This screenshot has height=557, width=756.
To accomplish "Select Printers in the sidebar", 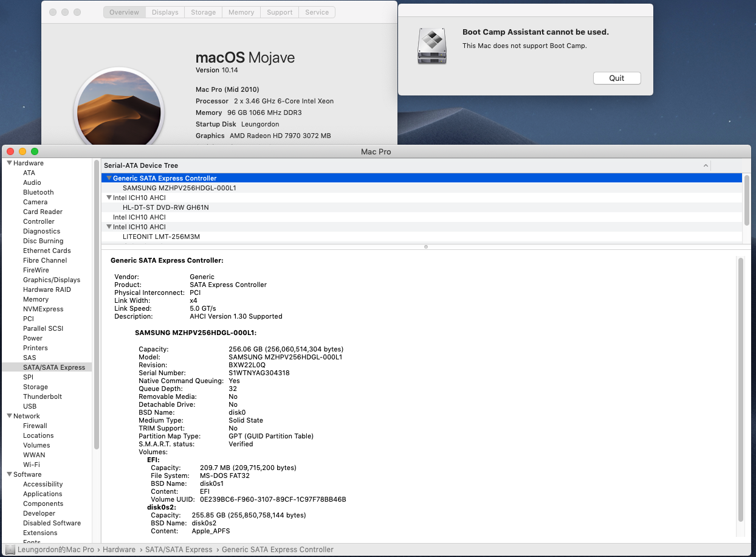I will [35, 348].
